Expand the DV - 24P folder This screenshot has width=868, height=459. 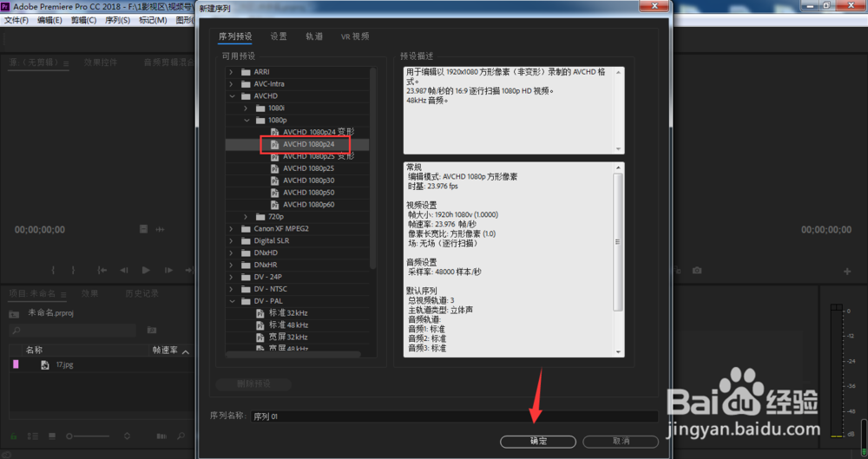[232, 277]
